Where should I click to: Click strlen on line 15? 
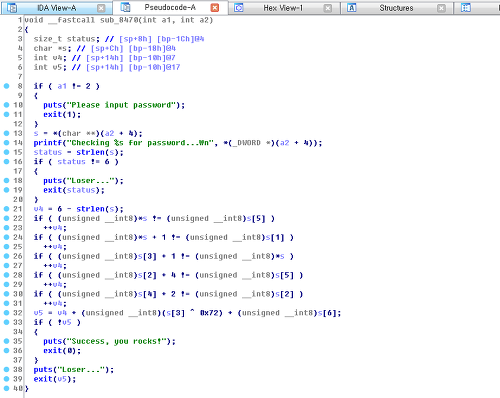pyautogui.click(x=90, y=152)
